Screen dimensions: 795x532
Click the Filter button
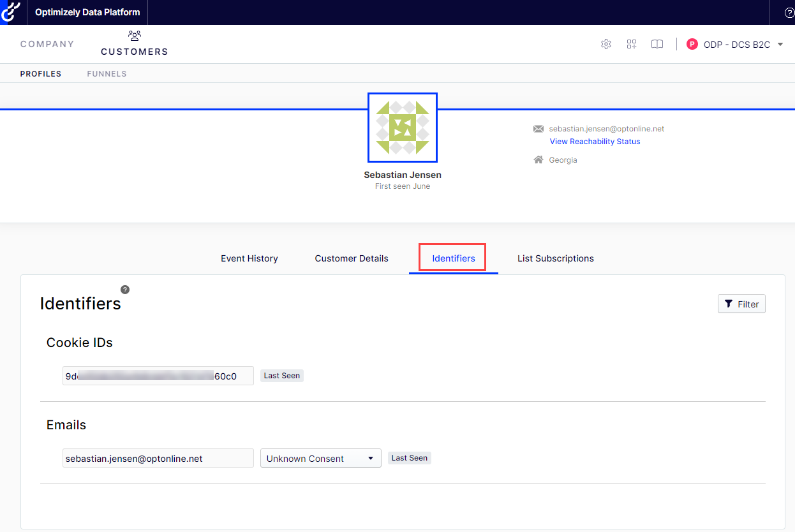(x=741, y=304)
